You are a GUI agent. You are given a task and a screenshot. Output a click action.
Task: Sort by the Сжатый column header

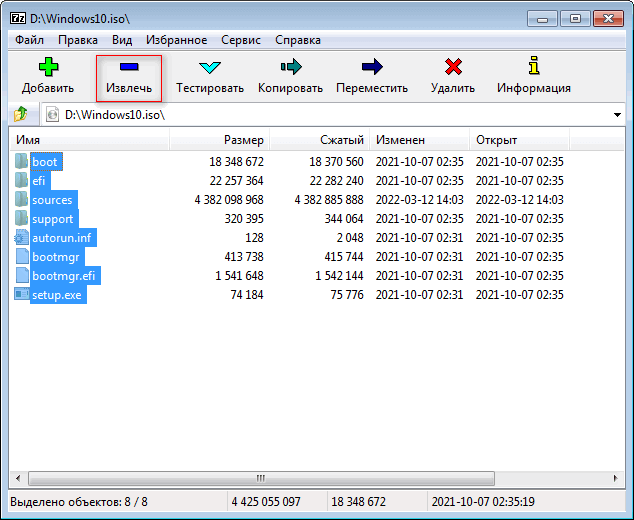click(319, 140)
